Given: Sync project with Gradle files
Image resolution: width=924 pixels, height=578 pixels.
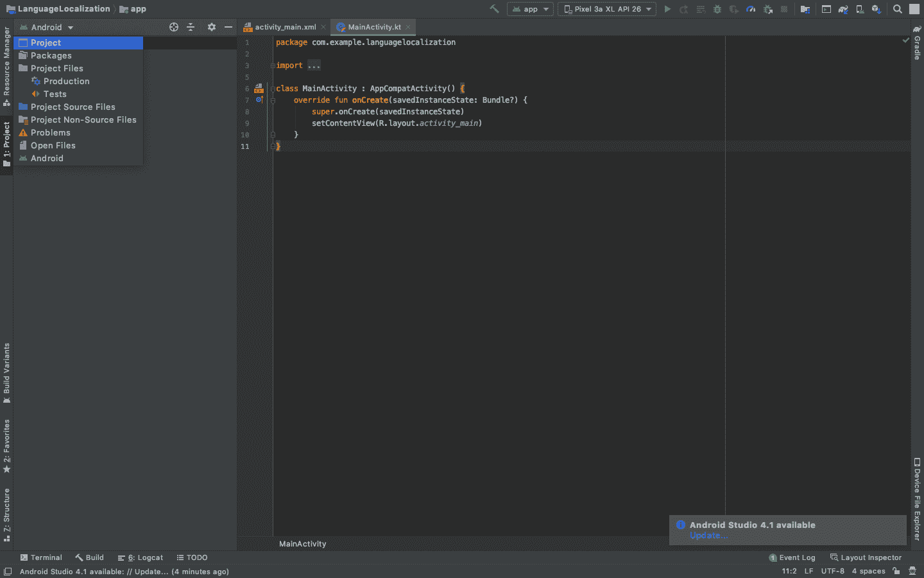Looking at the screenshot, I should point(843,9).
